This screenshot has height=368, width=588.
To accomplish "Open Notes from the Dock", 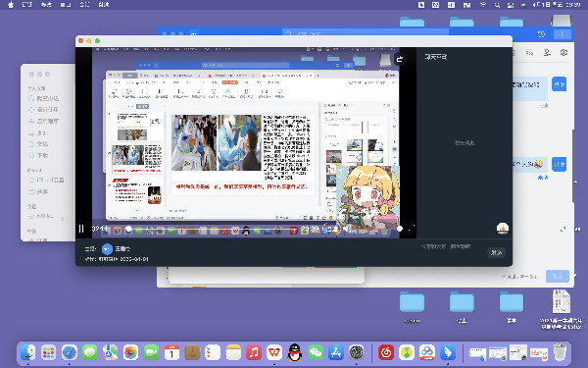I will 233,352.
